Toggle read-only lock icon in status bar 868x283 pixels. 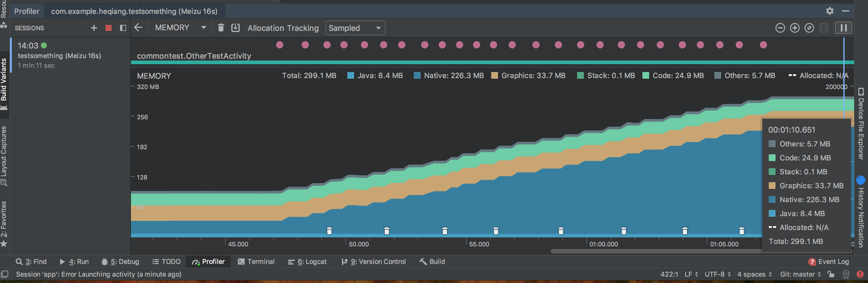tap(831, 274)
